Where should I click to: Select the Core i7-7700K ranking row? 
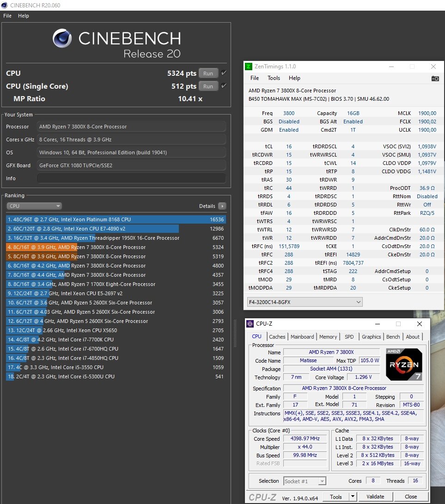(x=116, y=340)
